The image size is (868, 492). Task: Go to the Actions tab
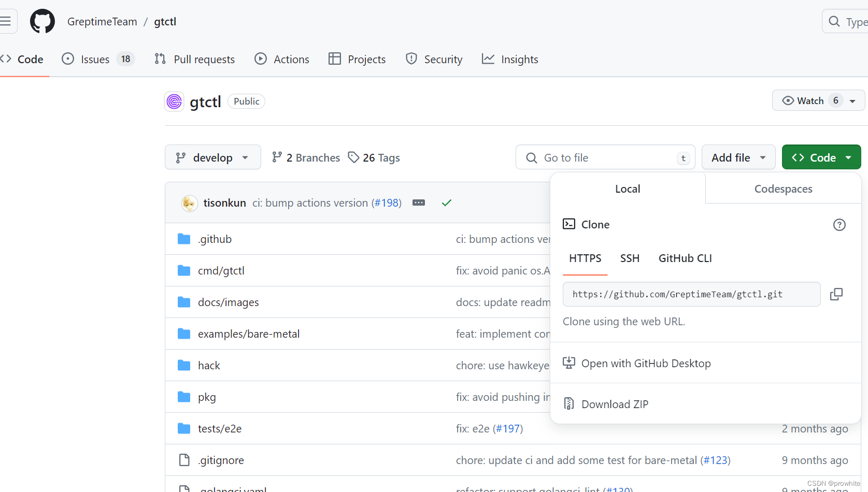282,60
